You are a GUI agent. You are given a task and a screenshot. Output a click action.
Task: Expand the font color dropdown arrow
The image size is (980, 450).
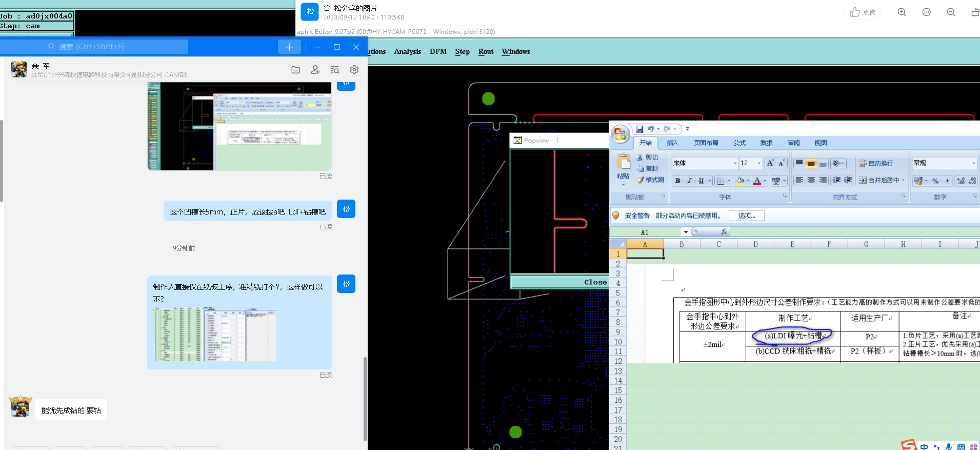[765, 181]
